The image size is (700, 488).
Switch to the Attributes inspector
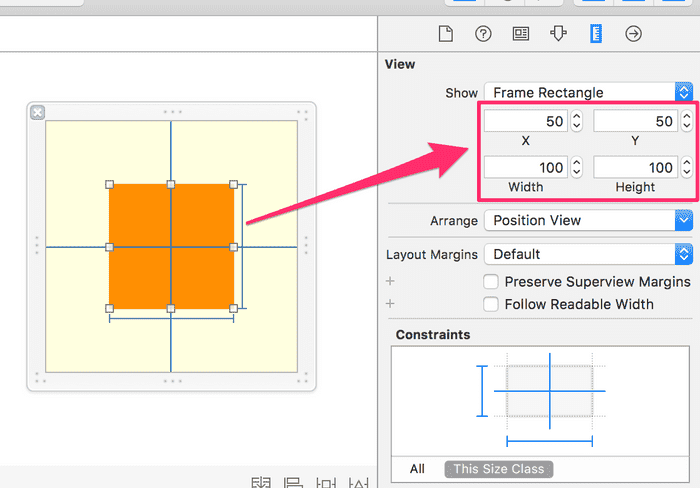pos(557,34)
